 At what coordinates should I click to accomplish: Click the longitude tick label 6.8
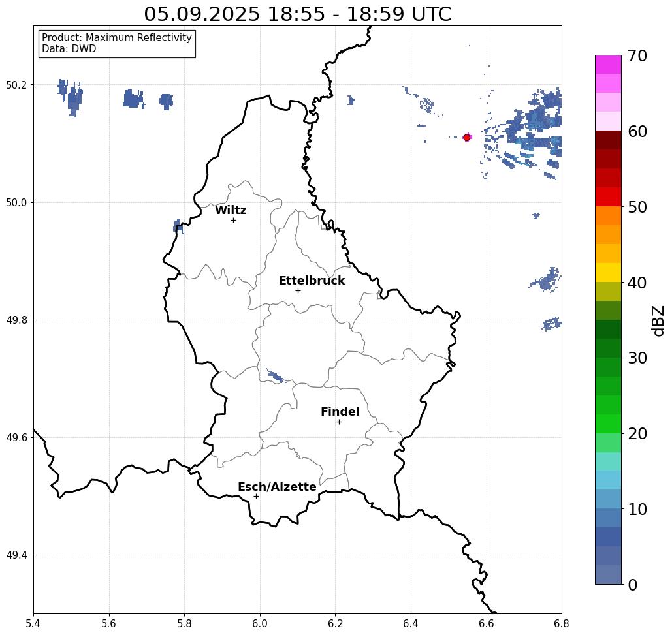point(562,623)
